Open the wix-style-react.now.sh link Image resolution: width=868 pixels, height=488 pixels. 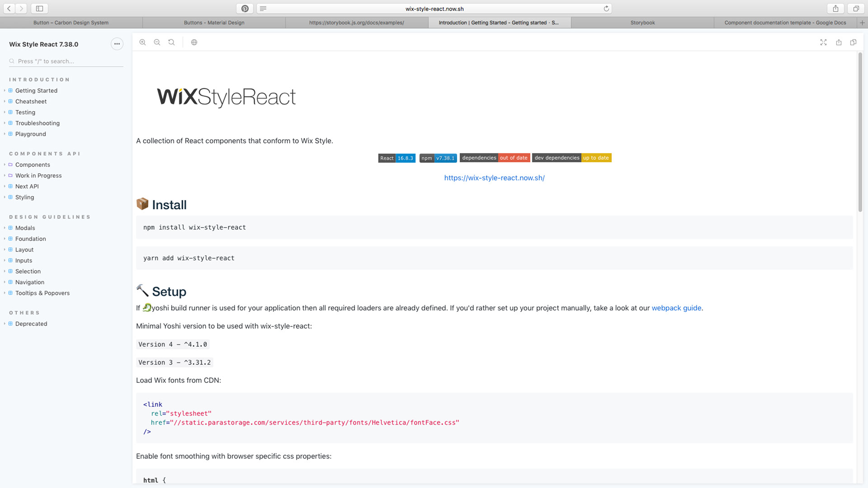tap(494, 178)
